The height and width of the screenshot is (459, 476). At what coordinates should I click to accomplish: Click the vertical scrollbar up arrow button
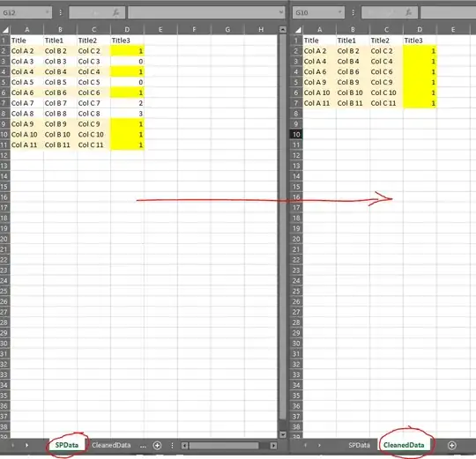283,29
